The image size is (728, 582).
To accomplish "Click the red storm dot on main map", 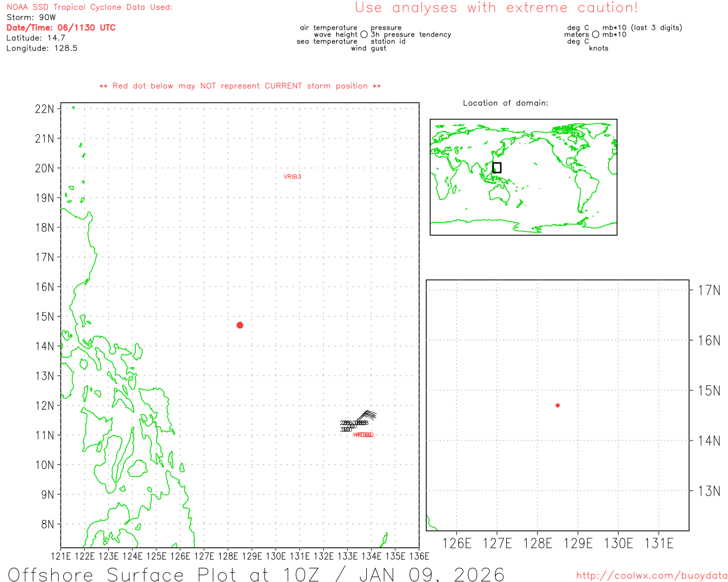I will pyautogui.click(x=239, y=325).
